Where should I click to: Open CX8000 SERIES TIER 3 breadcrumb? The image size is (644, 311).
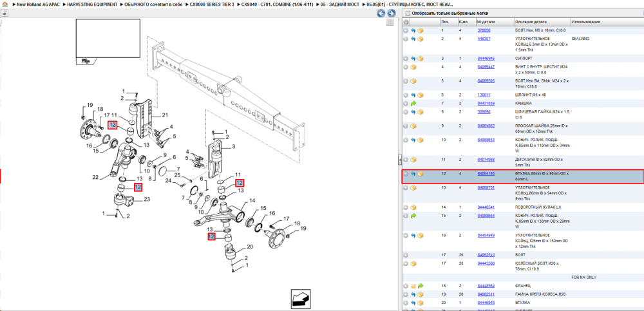click(x=212, y=4)
